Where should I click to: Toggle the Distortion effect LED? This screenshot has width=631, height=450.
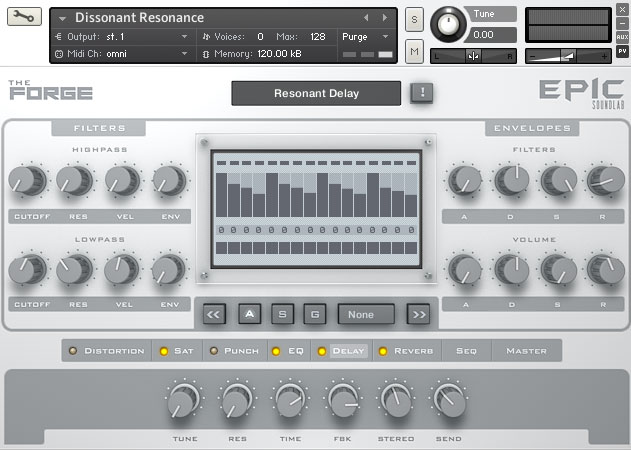pos(72,351)
